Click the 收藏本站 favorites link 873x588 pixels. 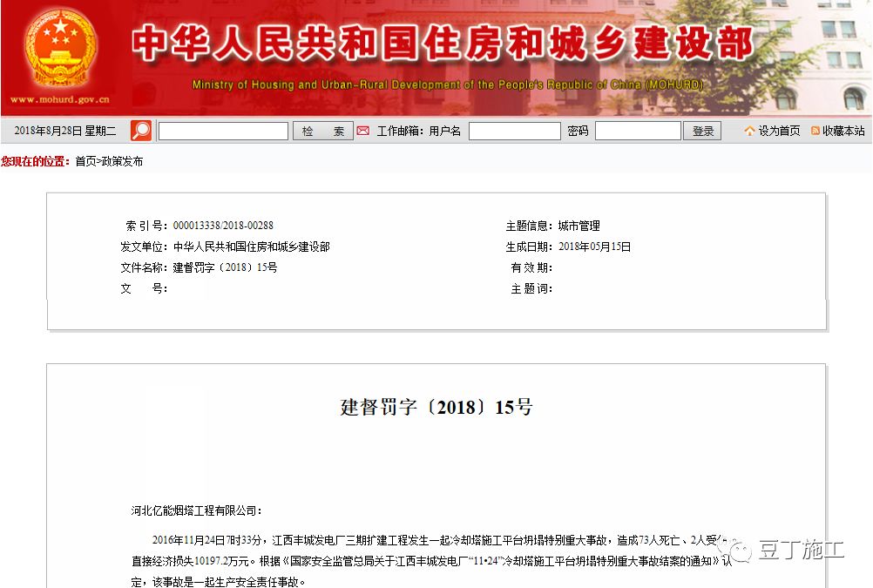(841, 130)
